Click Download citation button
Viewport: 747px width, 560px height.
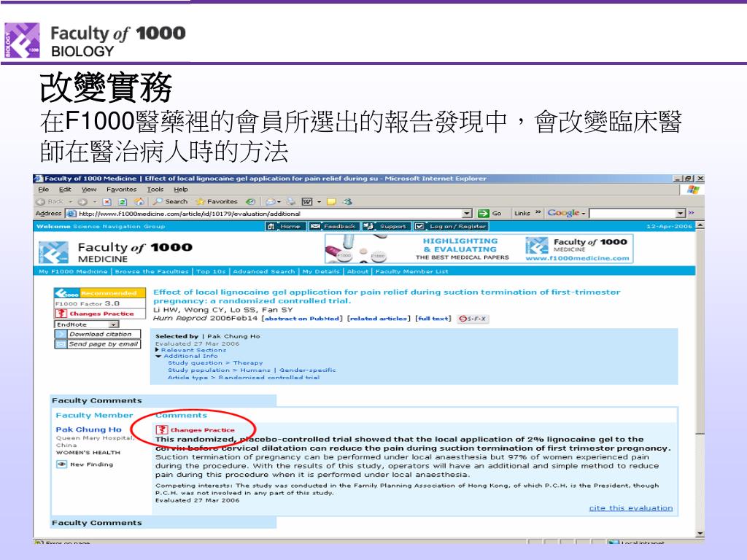click(x=98, y=334)
